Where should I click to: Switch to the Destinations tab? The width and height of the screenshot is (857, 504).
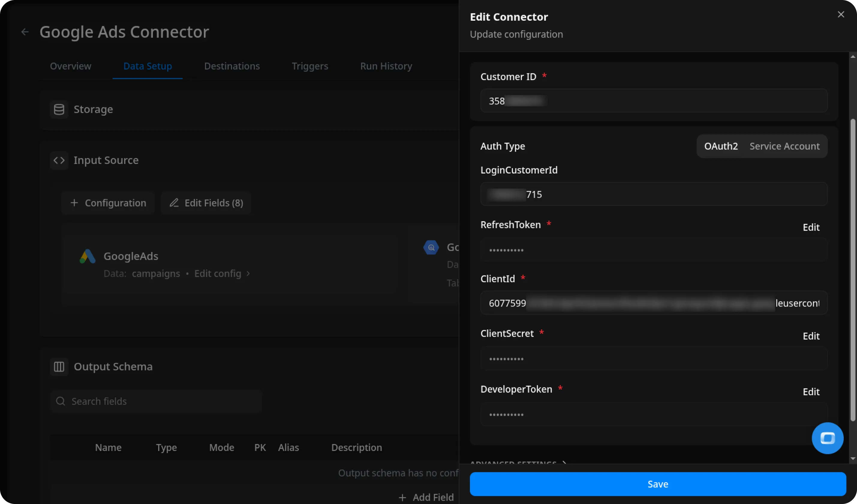[232, 66]
